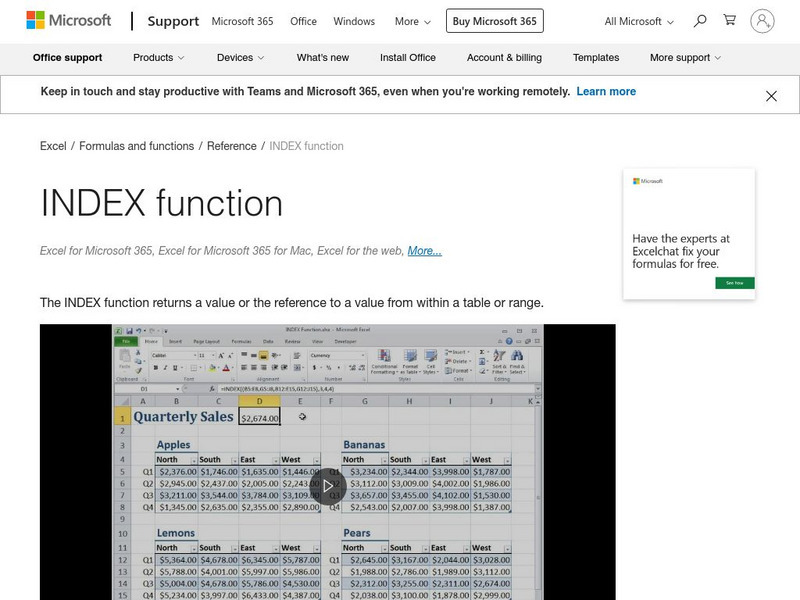Expand the Devices dropdown

click(x=240, y=58)
